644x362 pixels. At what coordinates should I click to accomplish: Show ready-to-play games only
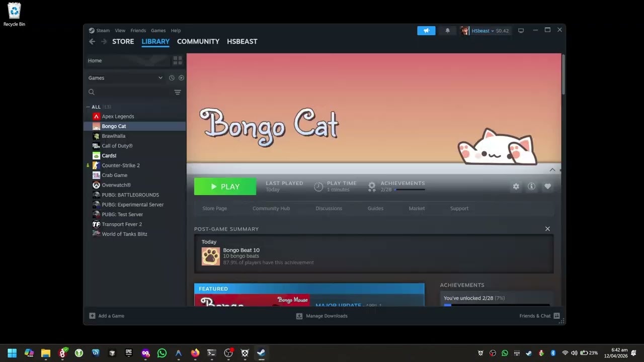(x=181, y=78)
